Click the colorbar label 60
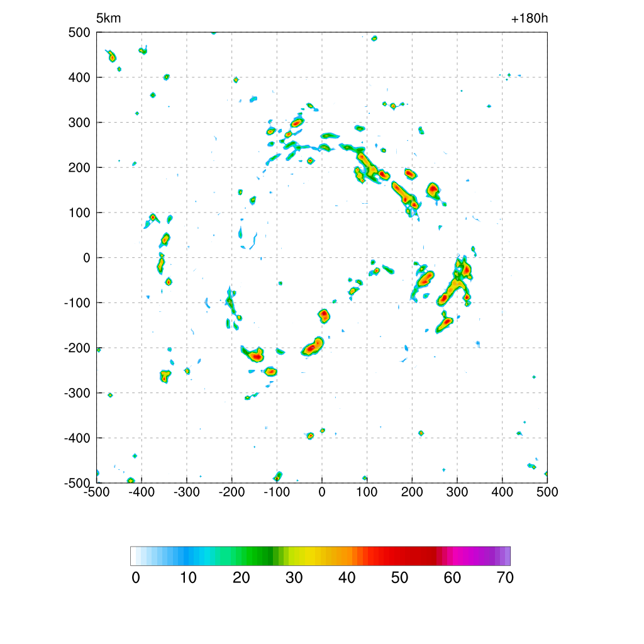Image resolution: width=644 pixels, height=644 pixels. tap(452, 578)
